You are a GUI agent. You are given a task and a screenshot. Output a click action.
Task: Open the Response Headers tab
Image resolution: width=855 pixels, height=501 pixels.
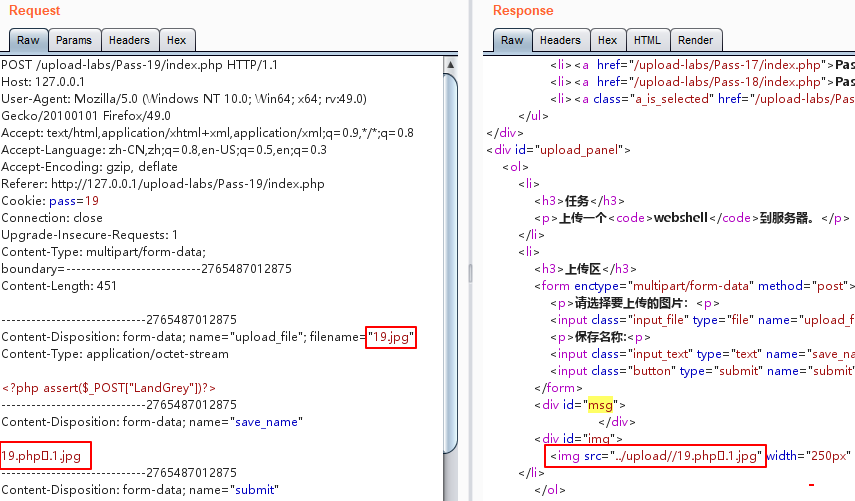560,40
